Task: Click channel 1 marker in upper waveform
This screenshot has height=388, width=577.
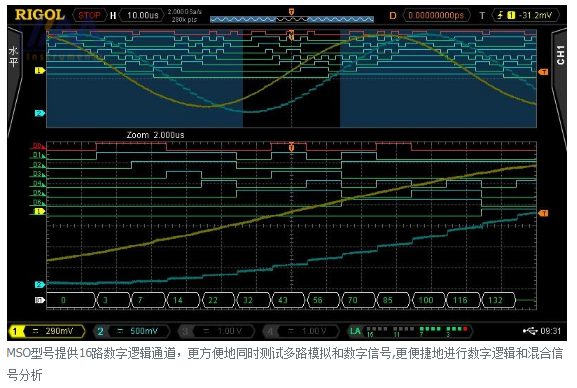Action: coord(40,70)
